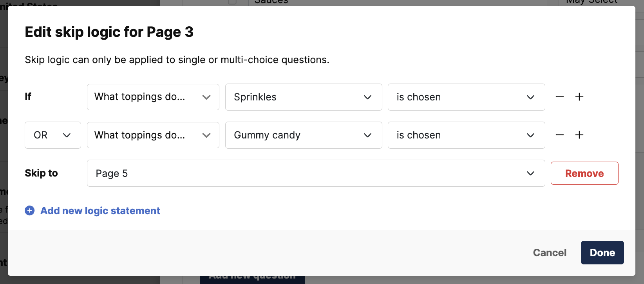This screenshot has height=284, width=644.
Task: Click the chevron in the Skip to field
Action: (x=530, y=173)
